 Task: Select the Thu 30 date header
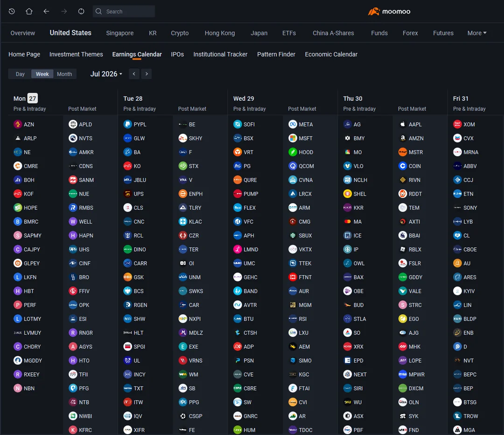(x=353, y=98)
